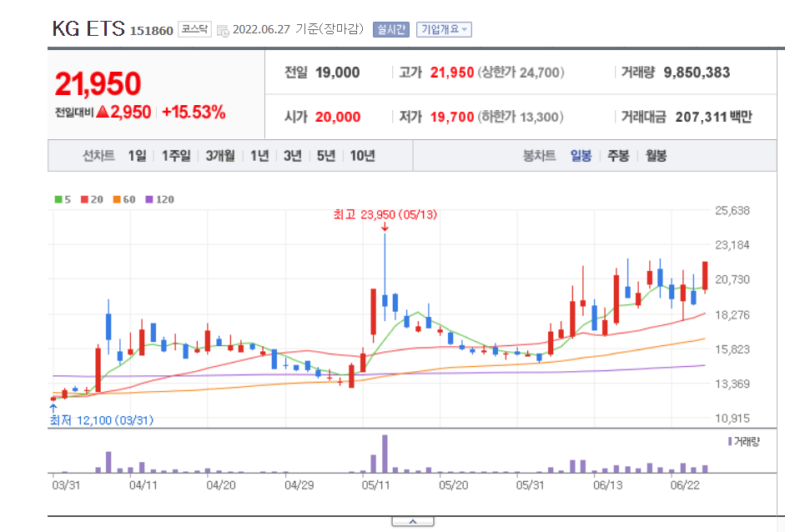The height and width of the screenshot is (532, 785).
Task: Click the orange 60-day moving average legend
Action: [x=124, y=199]
